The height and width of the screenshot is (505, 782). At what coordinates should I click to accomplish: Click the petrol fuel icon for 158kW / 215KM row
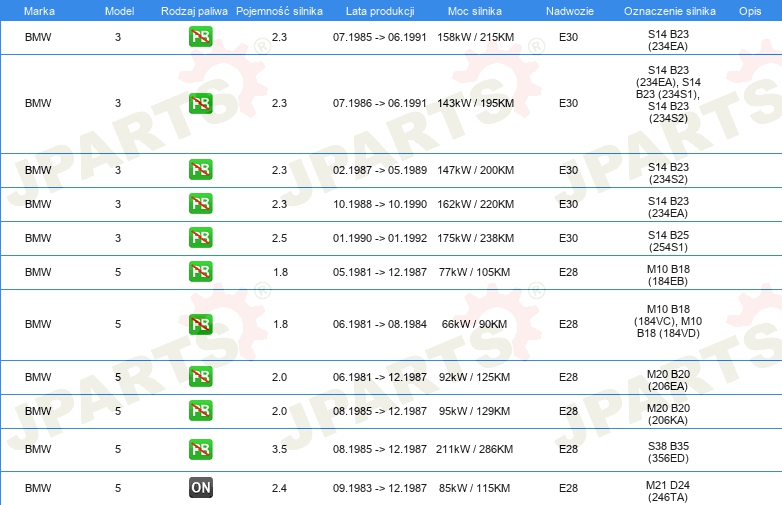(200, 37)
